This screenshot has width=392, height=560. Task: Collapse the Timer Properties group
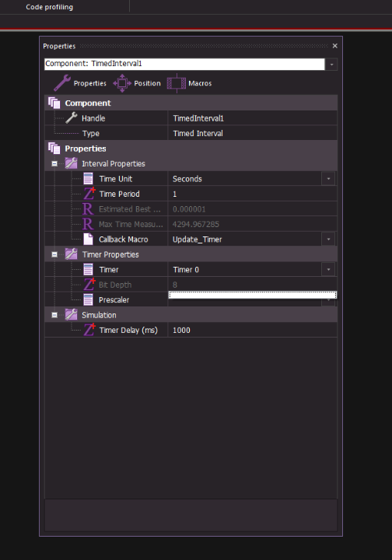pyautogui.click(x=54, y=254)
